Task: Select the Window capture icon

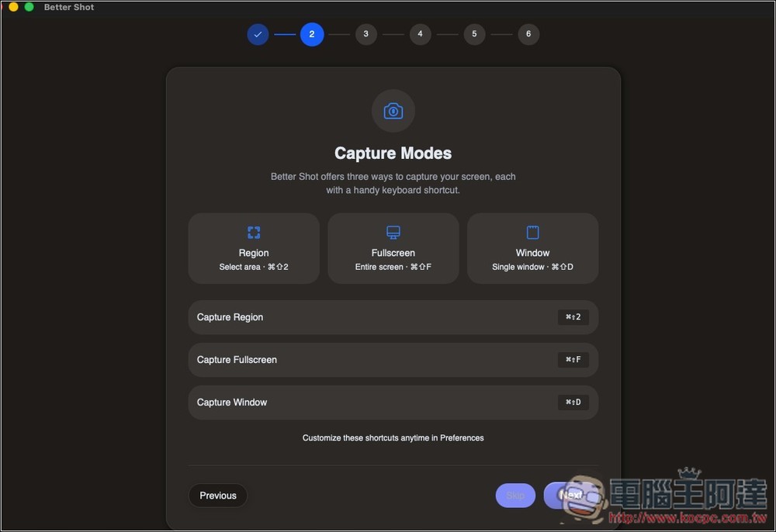Action: [x=532, y=233]
